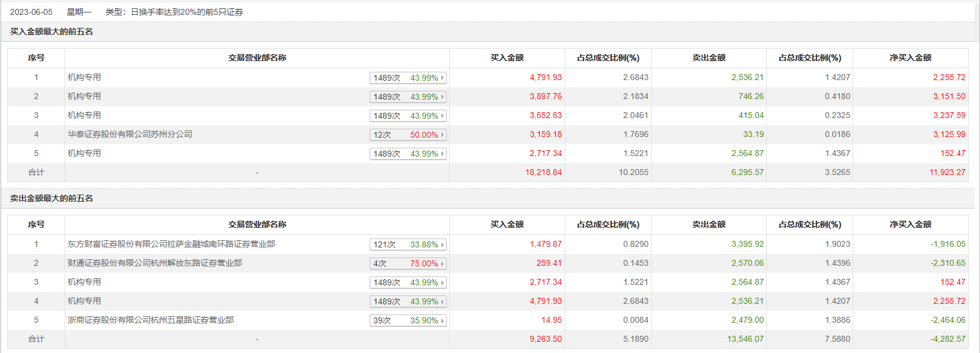The image size is (980, 353).
Task: Expand the 1489次 stats box in the 3,652.63 row
Action: pyautogui.click(x=408, y=116)
